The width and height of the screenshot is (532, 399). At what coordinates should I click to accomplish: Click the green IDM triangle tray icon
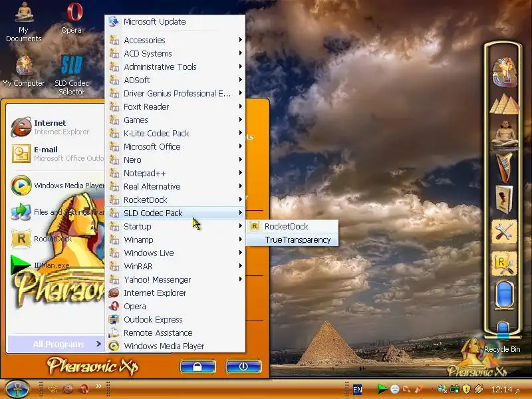(382, 389)
